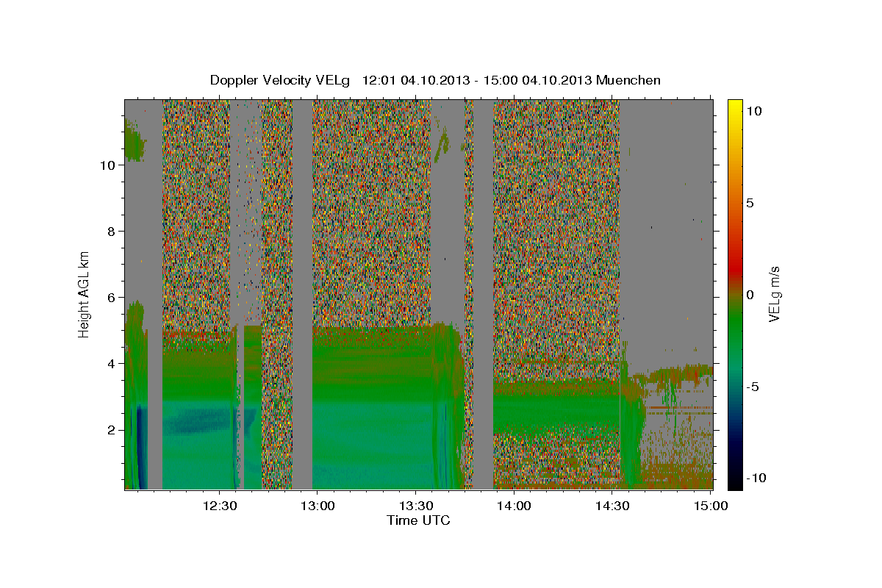Click the colorbar label '5'
Image resolution: width=882 pixels, height=588 pixels.
tap(750, 203)
